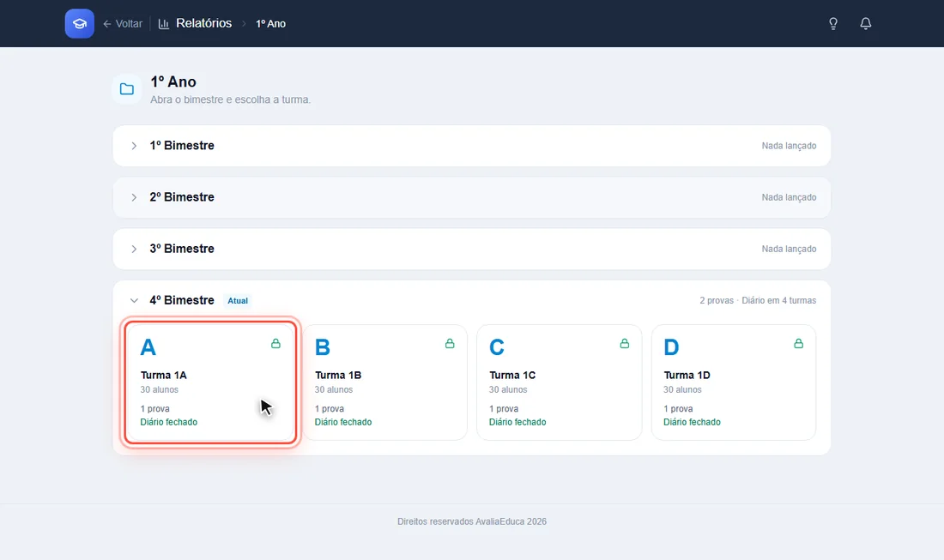Open the lightbulb tips icon
Screen dimensions: 944x560
coord(833,23)
